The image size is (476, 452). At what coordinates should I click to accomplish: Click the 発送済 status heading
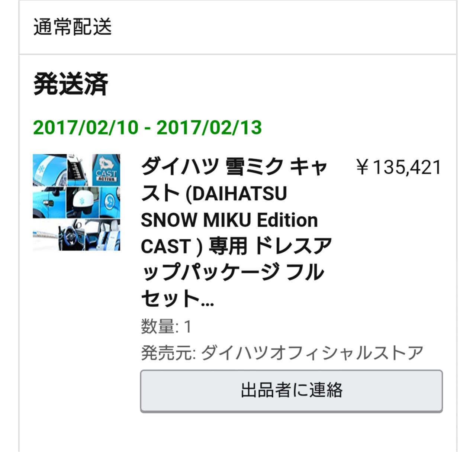tap(71, 84)
